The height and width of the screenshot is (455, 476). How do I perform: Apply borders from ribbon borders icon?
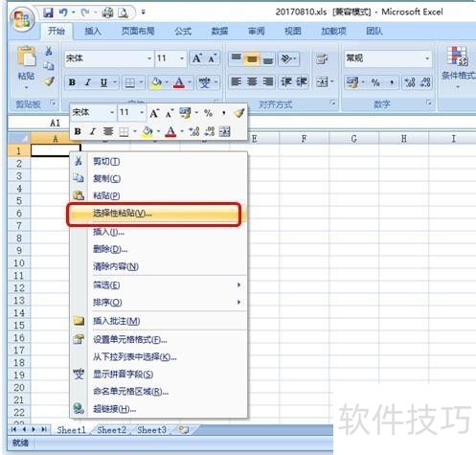[x=130, y=82]
